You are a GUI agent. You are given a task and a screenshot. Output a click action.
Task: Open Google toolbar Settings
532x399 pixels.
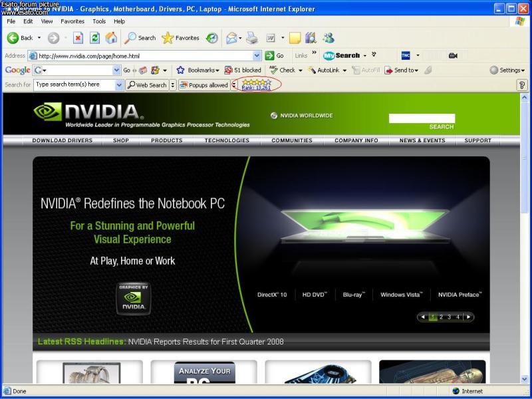pos(507,70)
